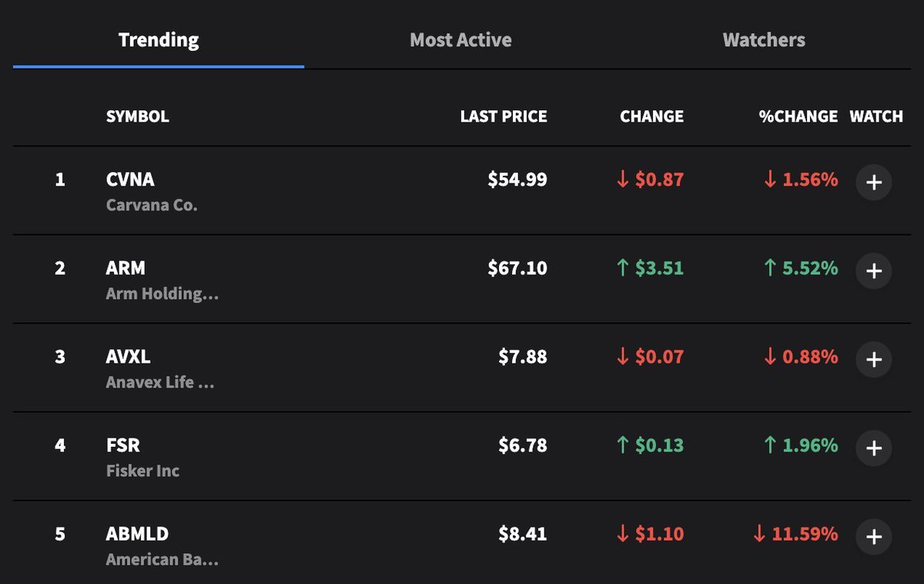This screenshot has height=584, width=924.
Task: Click the Fisker Inc company name
Action: point(142,471)
